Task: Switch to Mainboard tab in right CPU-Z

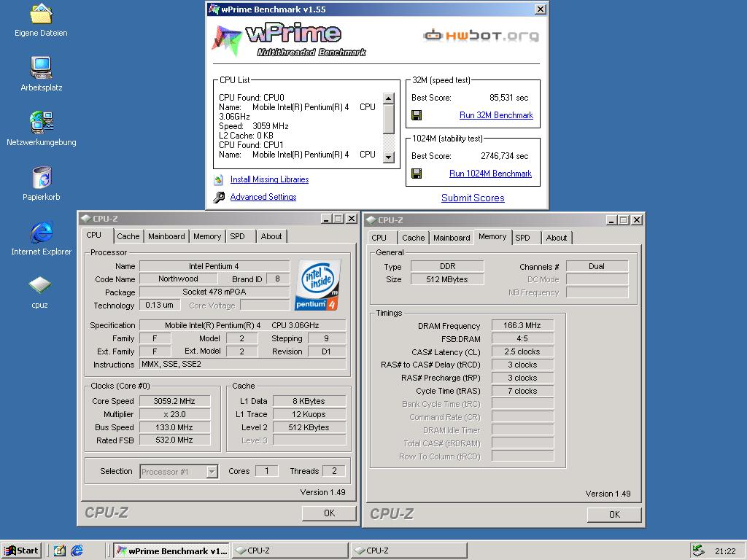Action: tap(452, 238)
